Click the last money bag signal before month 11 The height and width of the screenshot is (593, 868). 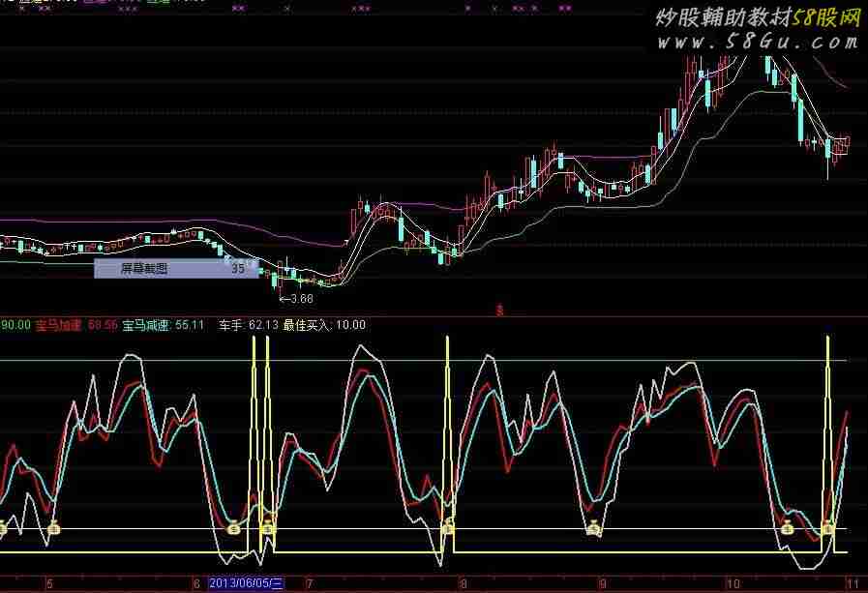point(827,528)
